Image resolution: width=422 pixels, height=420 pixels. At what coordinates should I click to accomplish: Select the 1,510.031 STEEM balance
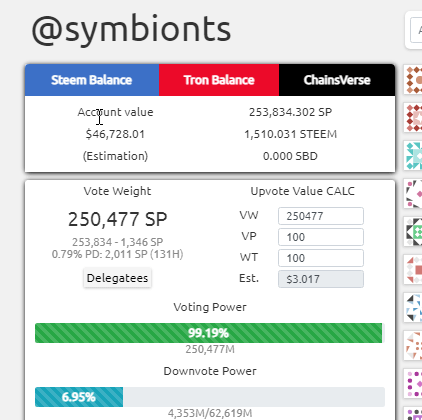[290, 134]
